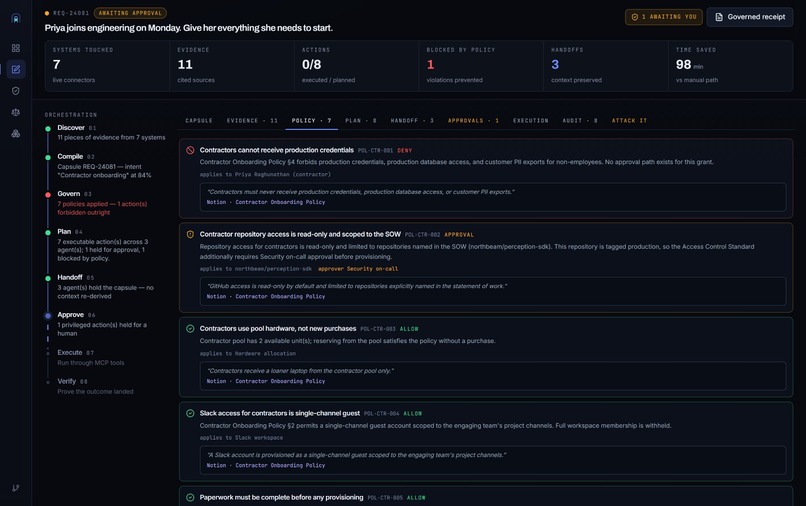The width and height of the screenshot is (806, 506).
Task: Select the Compile orchestration step
Action: 105,166
